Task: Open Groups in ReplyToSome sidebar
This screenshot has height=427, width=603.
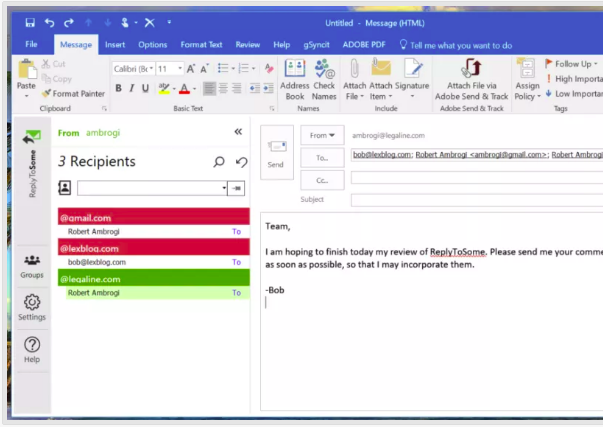Action: point(32,267)
